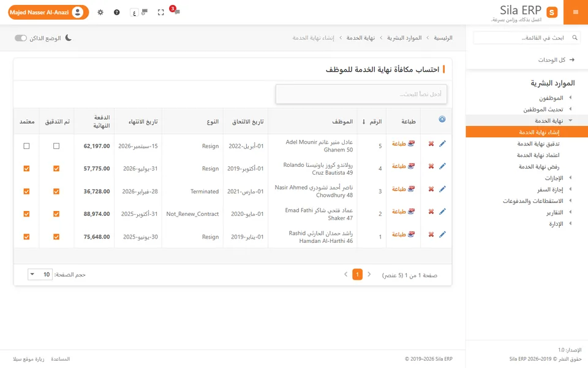Go to الموارد البشرية breadcrumb link
The image size is (588, 368).
tap(404, 38)
